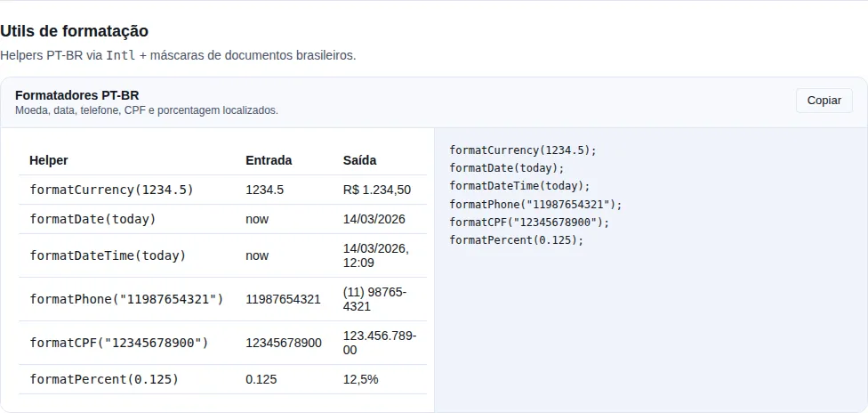Click the '12,5%' output cell
868x413 pixels.
(x=361, y=379)
